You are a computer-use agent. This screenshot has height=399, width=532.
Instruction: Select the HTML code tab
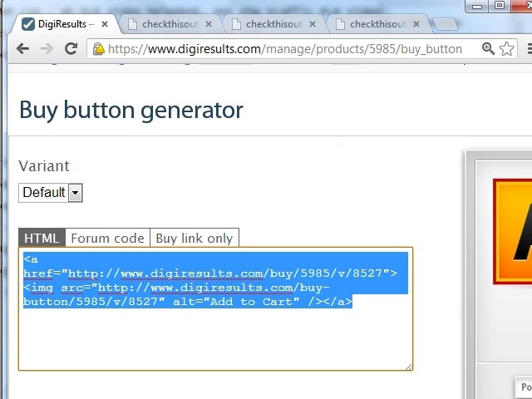pyautogui.click(x=42, y=238)
